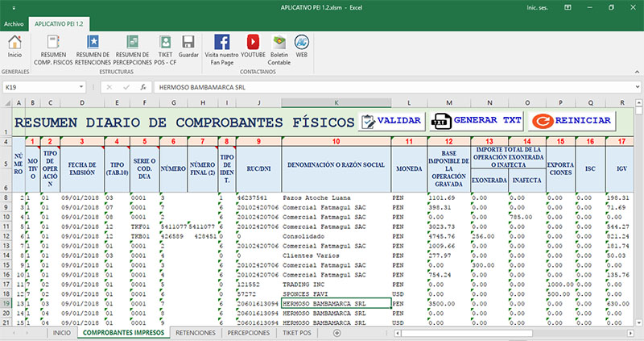Open the Boletin Contable icon
This screenshot has width=644, height=341.
(x=279, y=42)
